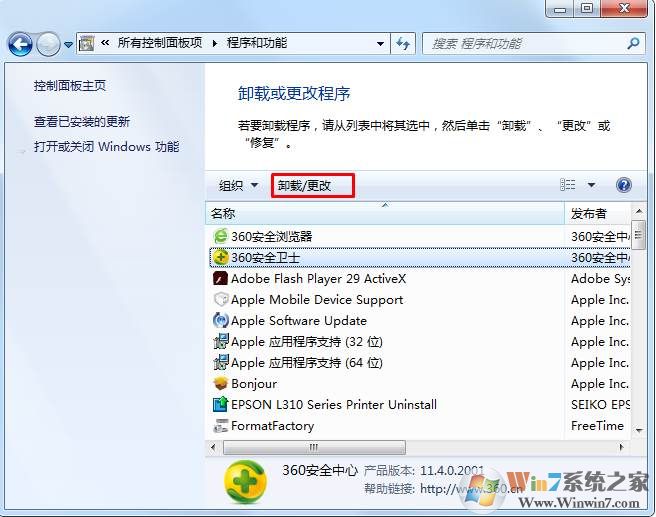Click the horizontal scrollbar left arrow

[213, 448]
